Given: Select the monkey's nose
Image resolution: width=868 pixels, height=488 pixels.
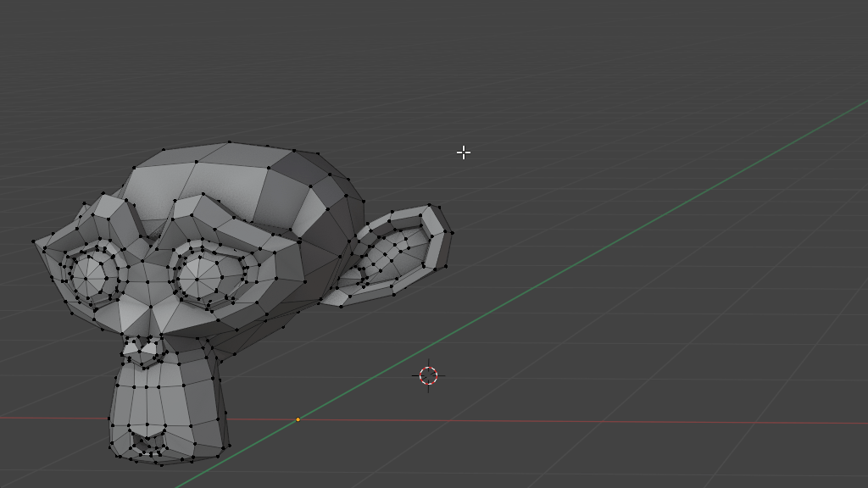Looking at the screenshot, I should [142, 347].
